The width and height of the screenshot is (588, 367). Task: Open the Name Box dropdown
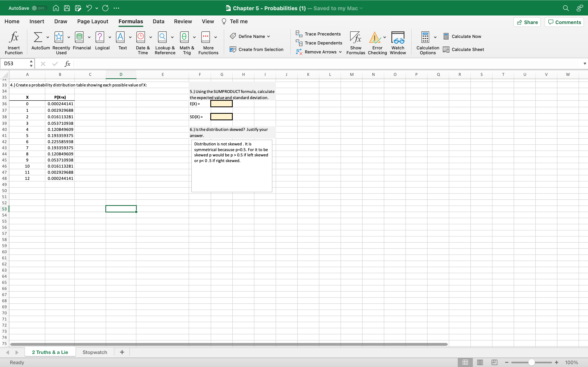pyautogui.click(x=31, y=63)
